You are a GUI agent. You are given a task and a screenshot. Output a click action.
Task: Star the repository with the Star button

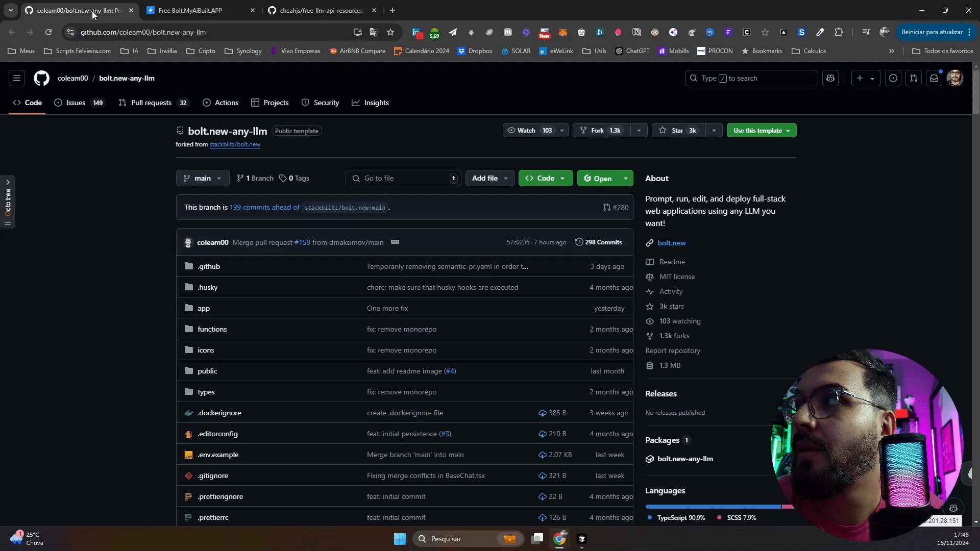click(678, 130)
